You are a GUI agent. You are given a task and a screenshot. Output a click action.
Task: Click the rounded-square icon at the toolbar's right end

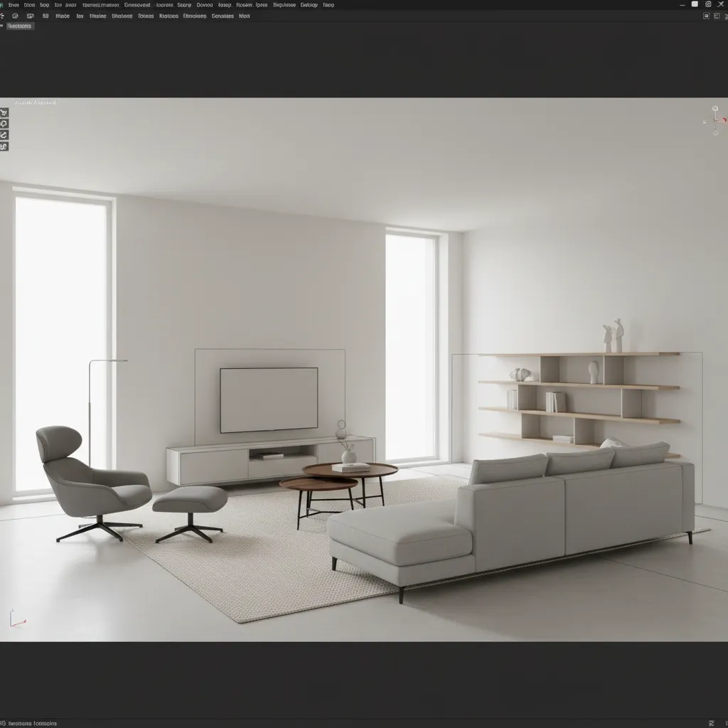pyautogui.click(x=706, y=16)
